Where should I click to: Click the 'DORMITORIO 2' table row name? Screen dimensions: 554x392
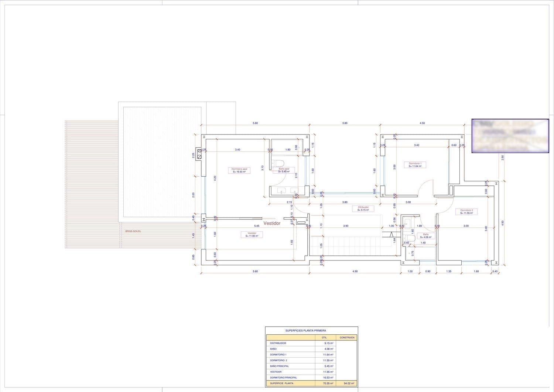[x=278, y=360]
